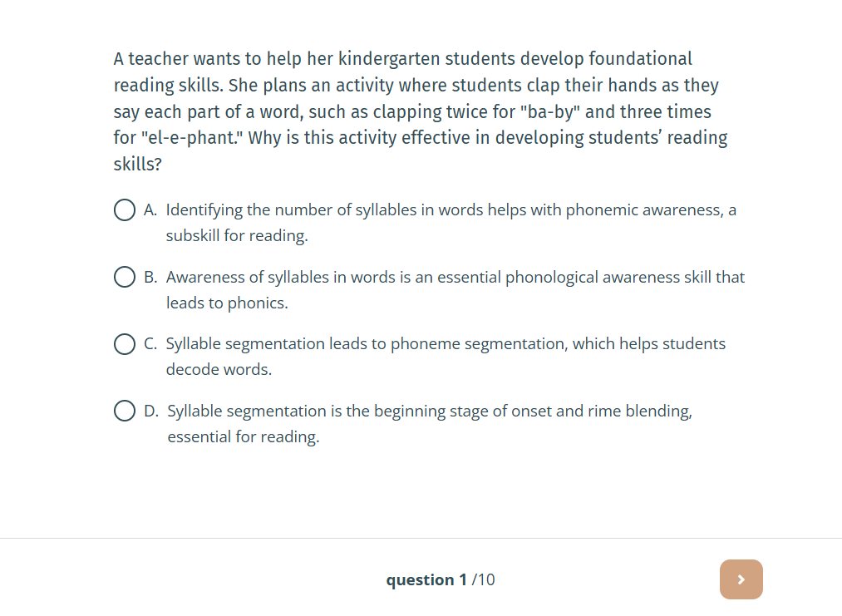The height and width of the screenshot is (616, 842).
Task: Click the words "leads to phonics."
Action: (x=227, y=303)
